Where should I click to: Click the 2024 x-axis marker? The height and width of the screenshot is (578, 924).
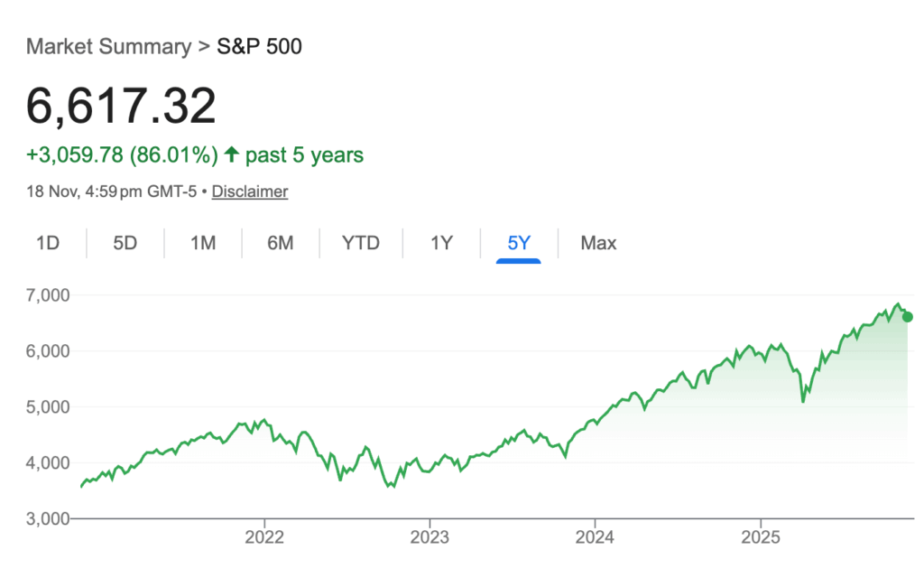(x=595, y=536)
